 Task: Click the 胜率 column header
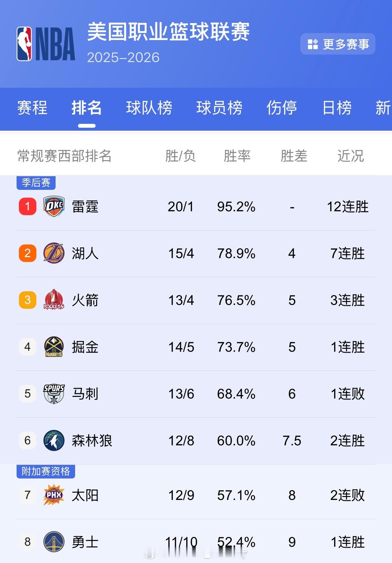237,156
